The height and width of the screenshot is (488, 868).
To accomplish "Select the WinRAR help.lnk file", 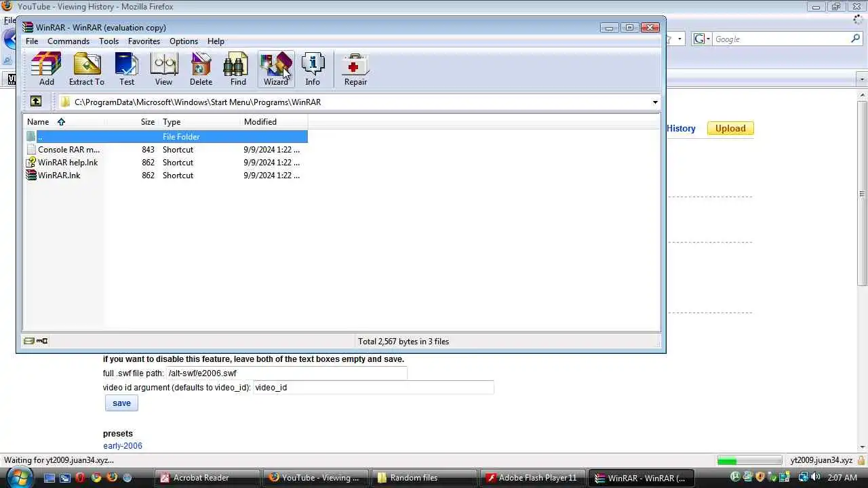I will [166, 163].
